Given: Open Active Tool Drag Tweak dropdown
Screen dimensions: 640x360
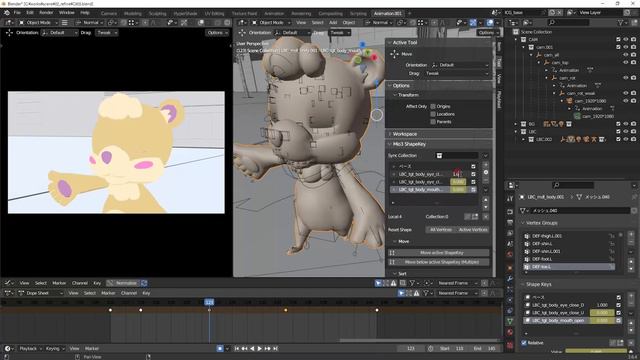Looking at the screenshot, I should (x=457, y=73).
